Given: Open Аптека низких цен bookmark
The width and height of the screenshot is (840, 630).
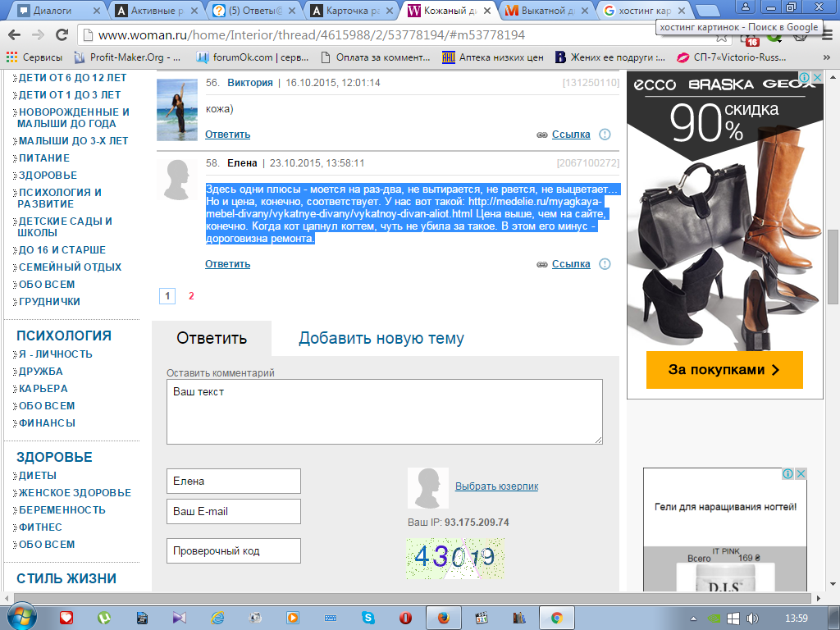Looking at the screenshot, I should (493, 57).
